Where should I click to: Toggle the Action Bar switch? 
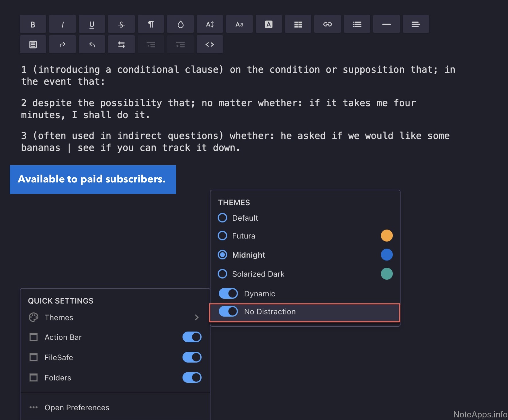192,337
